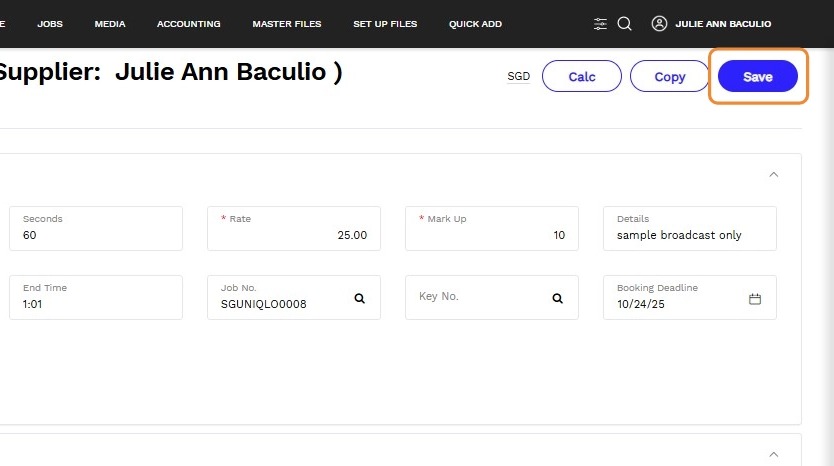Image resolution: width=834 pixels, height=466 pixels.
Task: Click the search magnifier in top bar
Action: [624, 24]
